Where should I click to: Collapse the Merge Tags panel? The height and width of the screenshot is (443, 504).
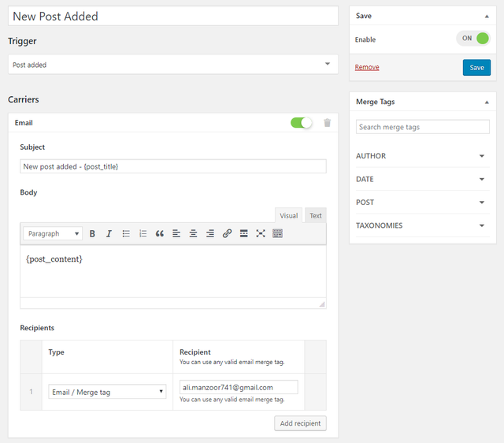487,102
